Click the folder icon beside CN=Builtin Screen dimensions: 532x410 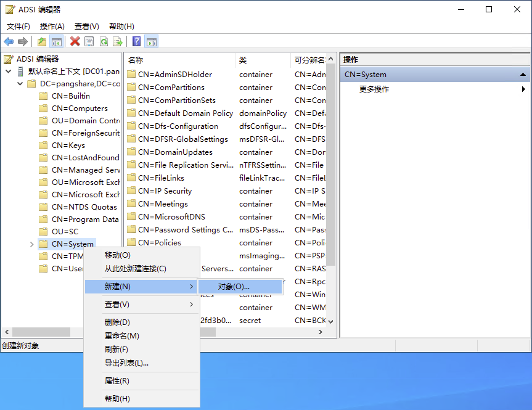(43, 96)
